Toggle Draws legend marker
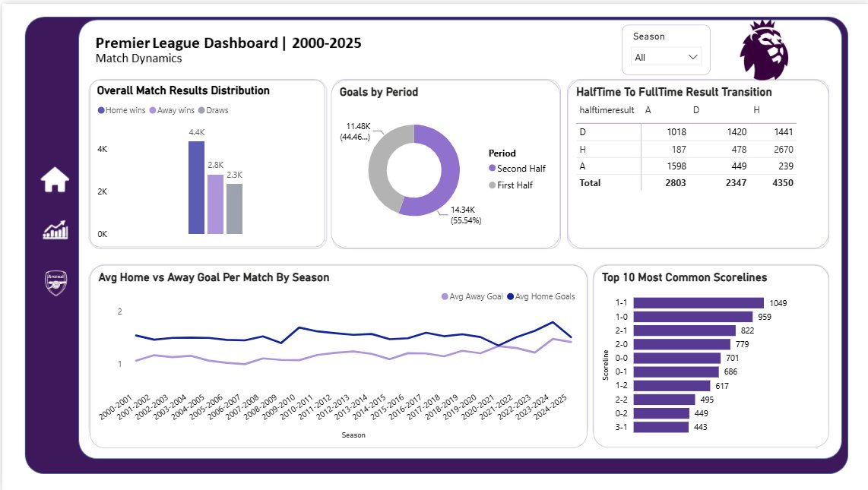This screenshot has width=868, height=490. pyautogui.click(x=201, y=110)
